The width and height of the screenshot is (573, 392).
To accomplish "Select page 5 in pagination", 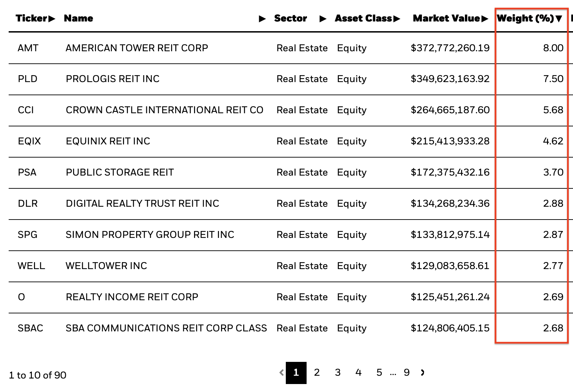I will 379,373.
